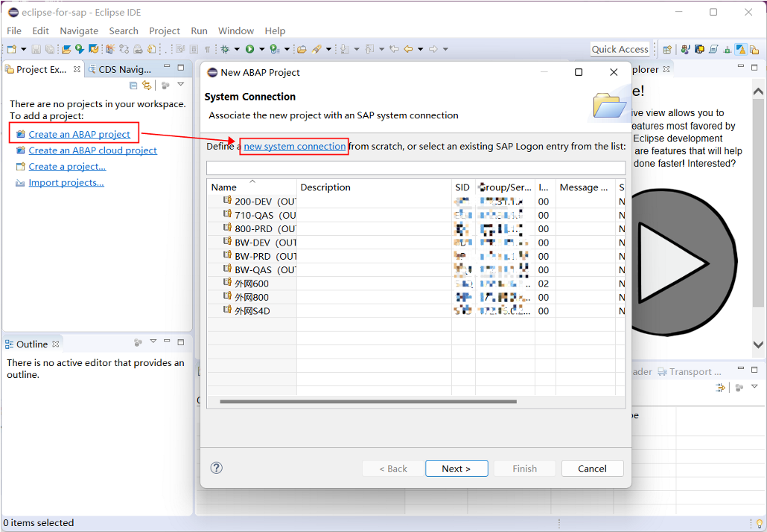This screenshot has width=767, height=532.
Task: Click the horizontal scrollbar of the connection list
Action: tap(369, 402)
